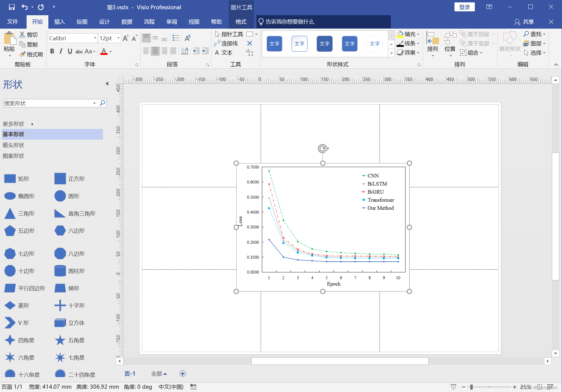
Task: Click the zoom slider handle
Action: pos(471,387)
